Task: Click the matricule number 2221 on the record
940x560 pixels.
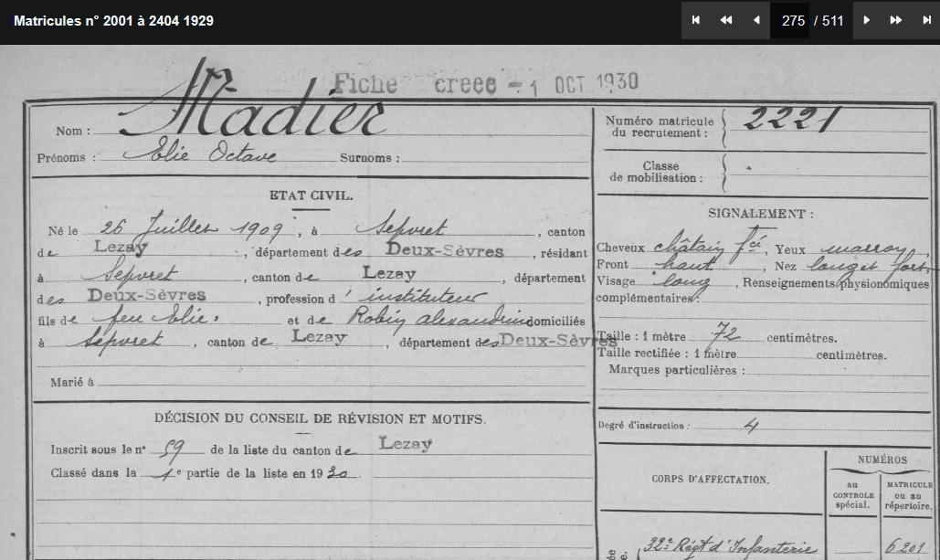Action: point(790,119)
